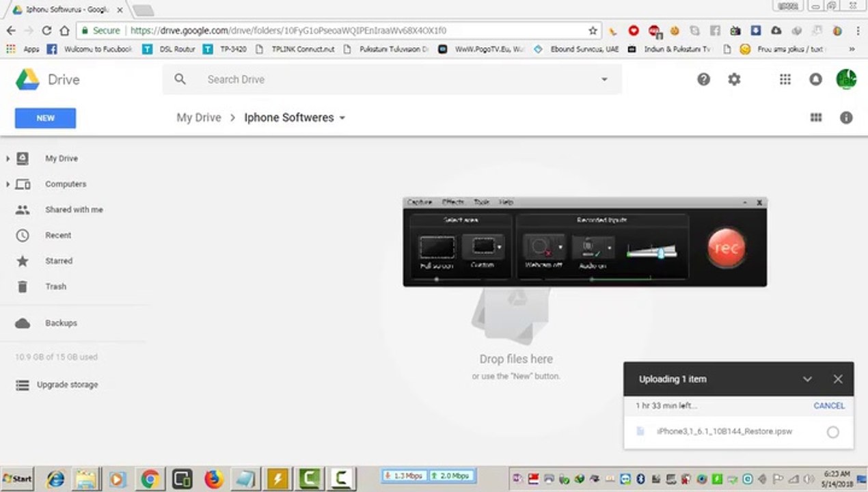
Task: Open Firefox from taskbar
Action: [214, 478]
